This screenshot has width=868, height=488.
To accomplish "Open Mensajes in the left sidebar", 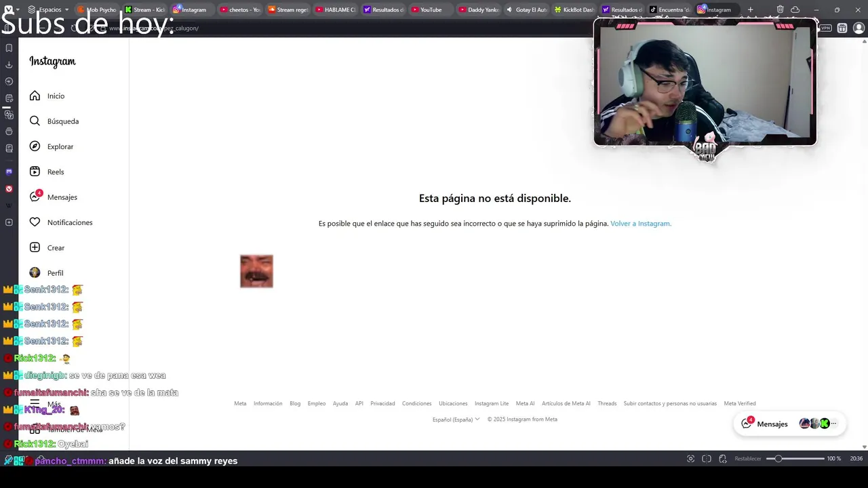I will pos(53,197).
